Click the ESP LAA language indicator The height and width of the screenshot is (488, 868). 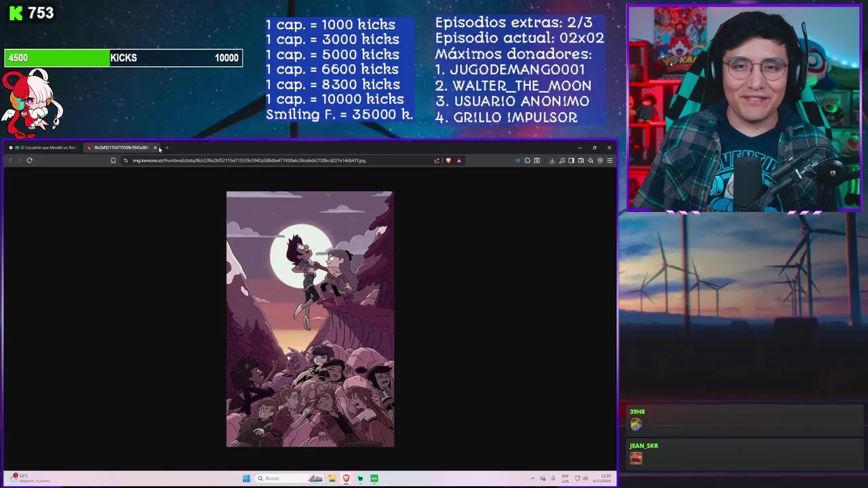(566, 479)
